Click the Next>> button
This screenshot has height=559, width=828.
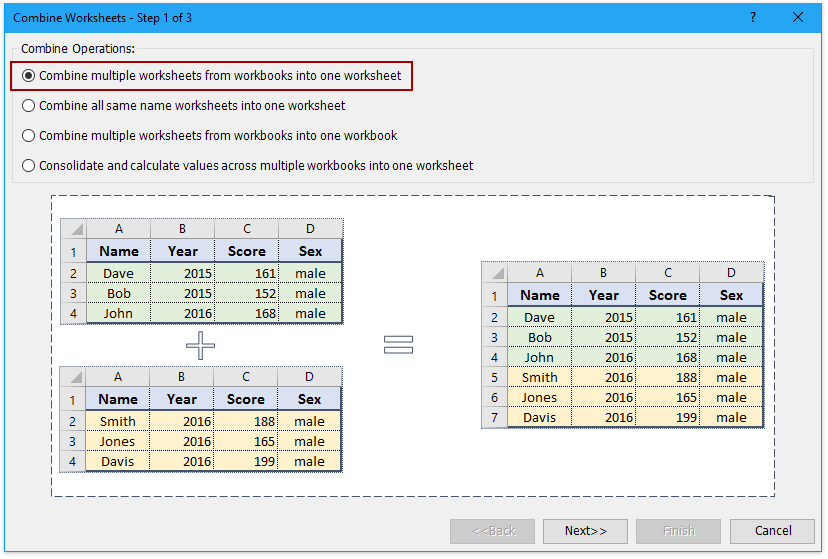(585, 531)
